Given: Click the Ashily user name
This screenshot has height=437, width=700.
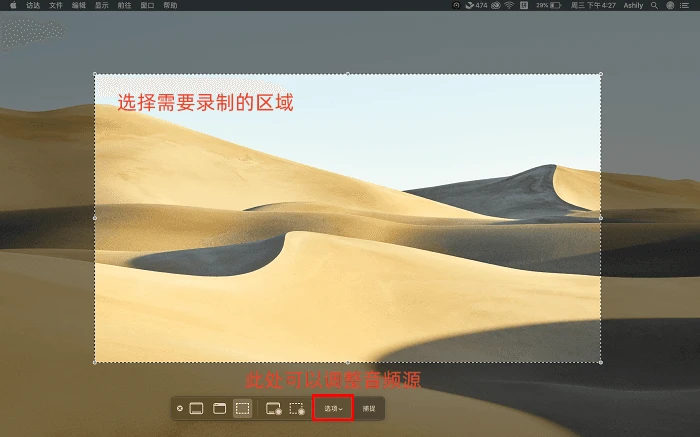Looking at the screenshot, I should [633, 5].
